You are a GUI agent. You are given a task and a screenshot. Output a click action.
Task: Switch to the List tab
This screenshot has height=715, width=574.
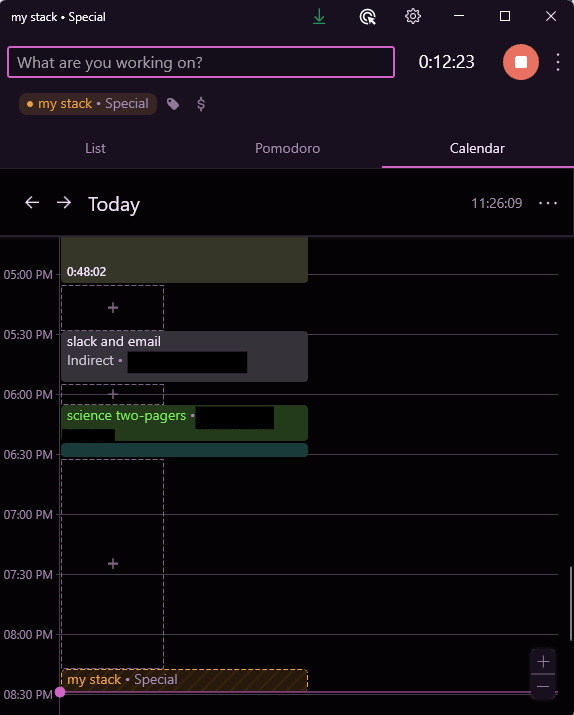(95, 148)
